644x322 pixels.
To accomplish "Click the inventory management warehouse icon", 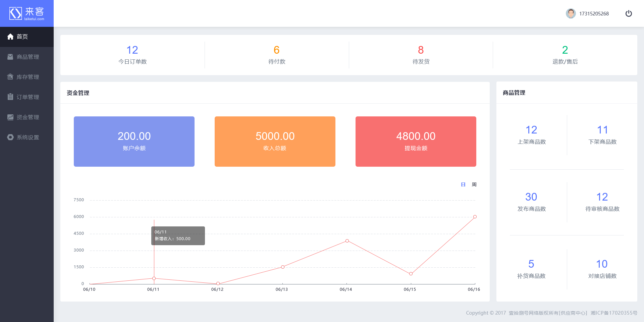I will tap(10, 77).
